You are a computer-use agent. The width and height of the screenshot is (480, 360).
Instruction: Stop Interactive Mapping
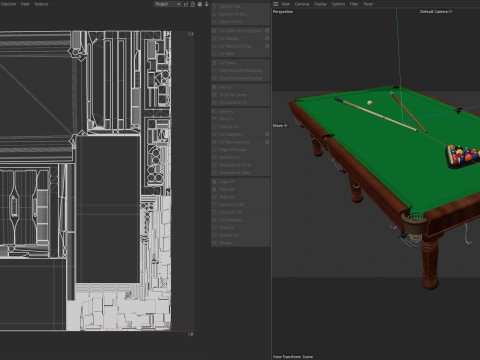(x=240, y=78)
